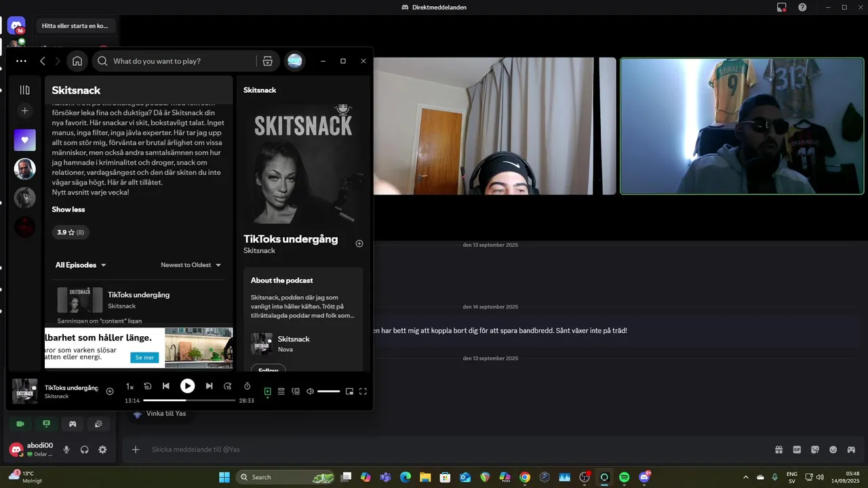Click the 'Vinka till Yas' wave button

tap(159, 413)
